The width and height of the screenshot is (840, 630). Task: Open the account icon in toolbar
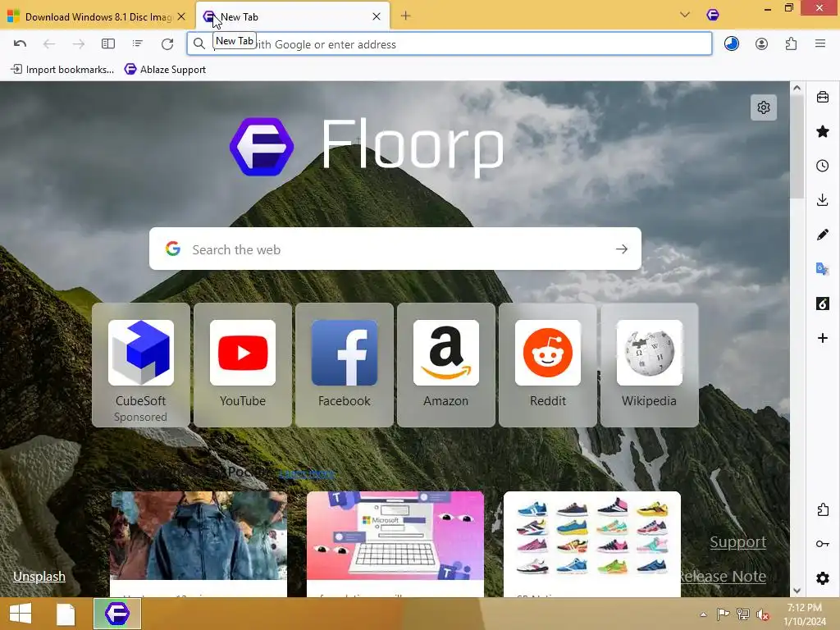point(761,44)
